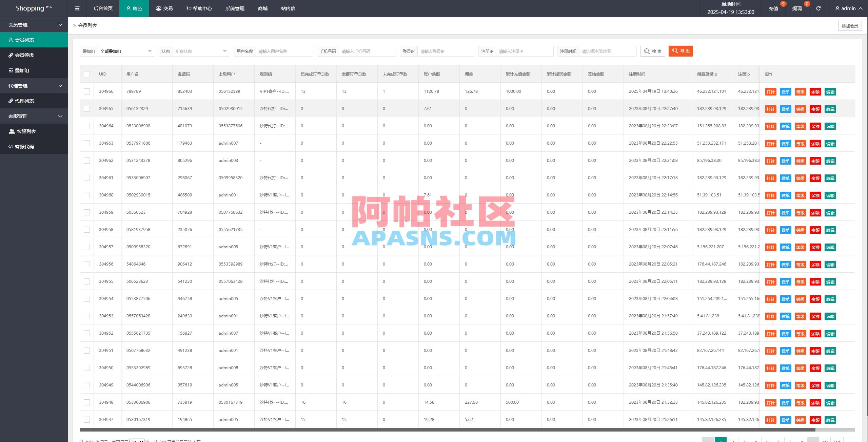Image resolution: width=868 pixels, height=442 pixels.
Task: Click the refresh icon in the top bar
Action: point(818,8)
